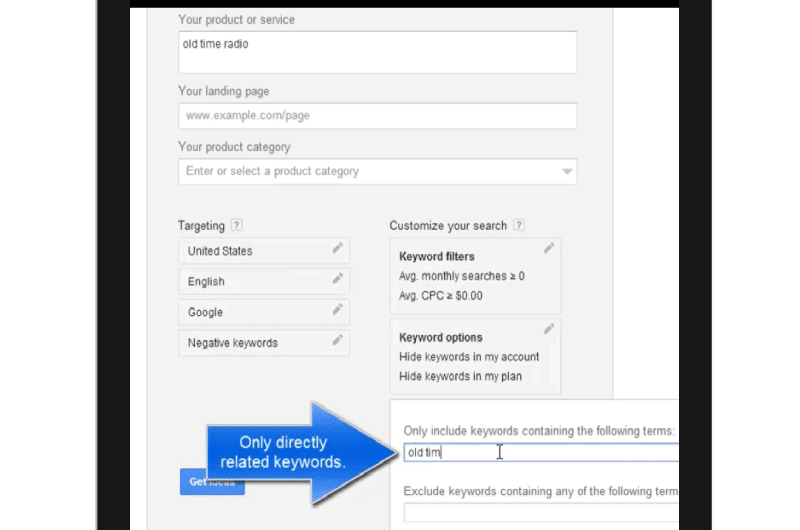
Task: Click pencil icon in Keyword options box
Action: 548,329
